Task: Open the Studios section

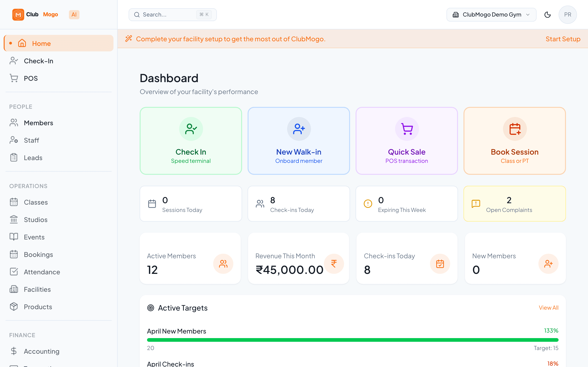Action: [x=35, y=220]
